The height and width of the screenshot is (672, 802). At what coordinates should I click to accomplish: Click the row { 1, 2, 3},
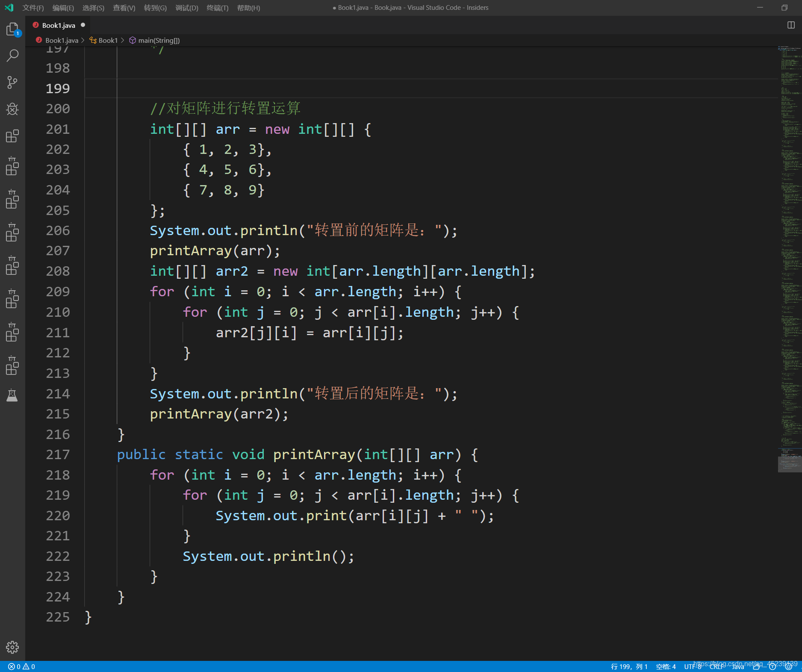tap(227, 150)
